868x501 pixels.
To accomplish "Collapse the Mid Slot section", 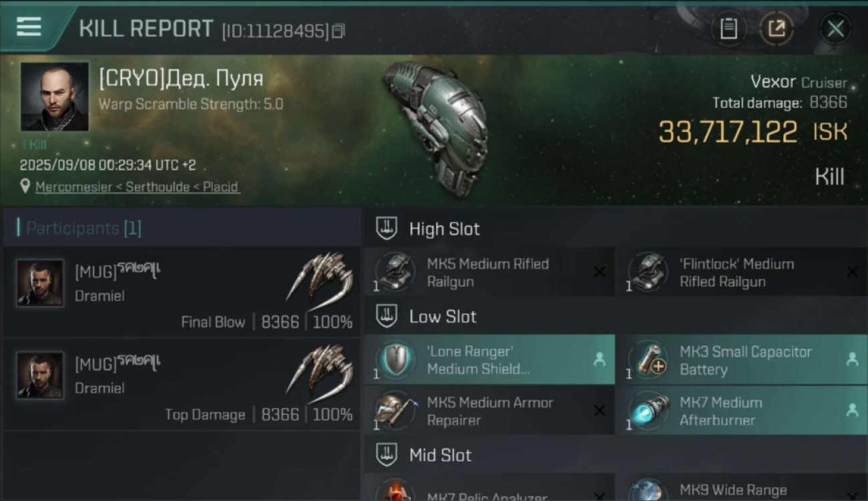I will [387, 455].
